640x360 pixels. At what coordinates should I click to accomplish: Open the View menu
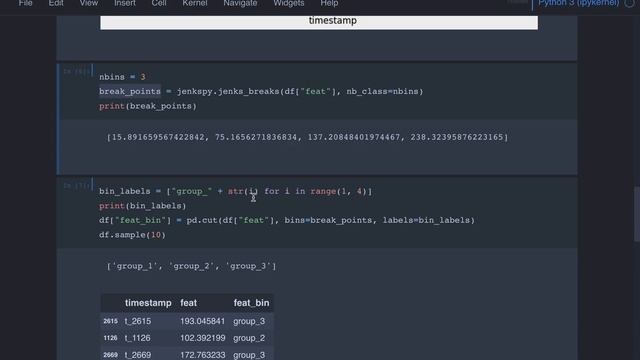[x=89, y=3]
